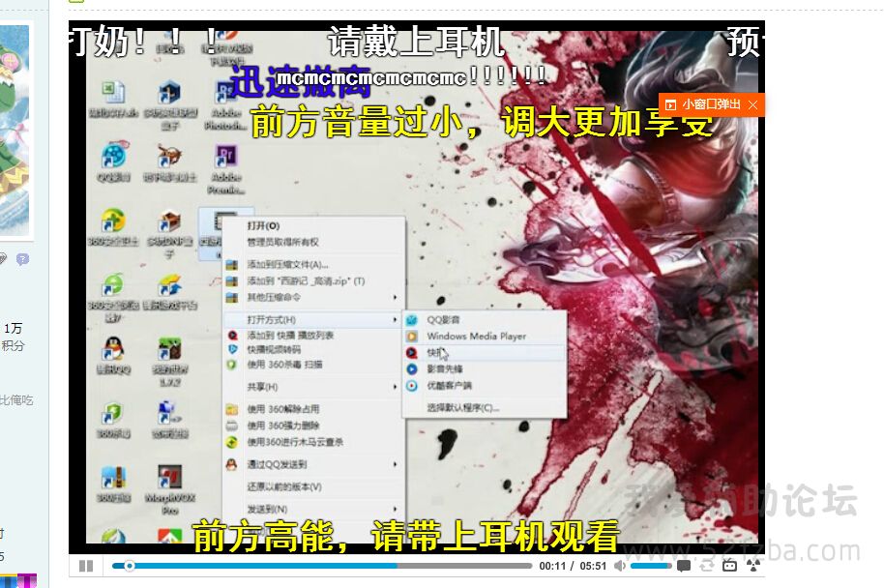The height and width of the screenshot is (588, 884).
Task: Click the 360 icon beside 使用360进行木马云查杀
Action: pos(232,442)
